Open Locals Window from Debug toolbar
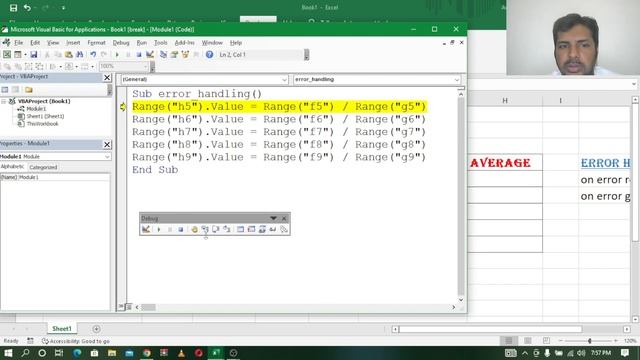 click(x=240, y=229)
